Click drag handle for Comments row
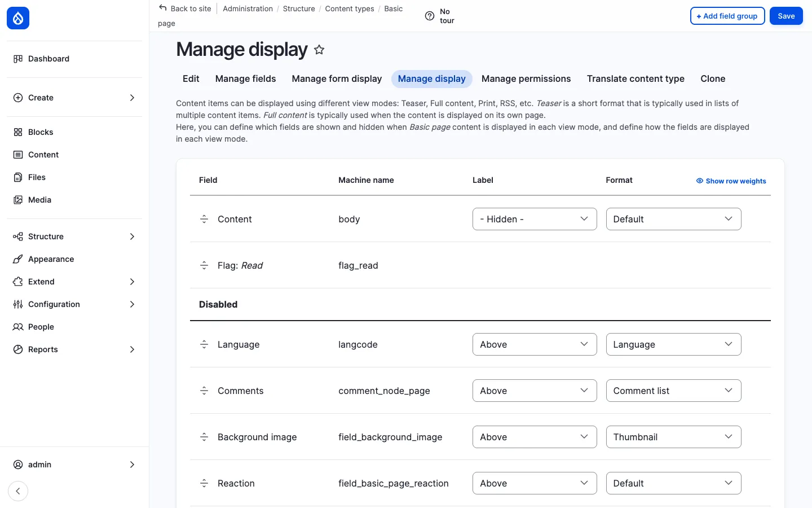This screenshot has height=508, width=812. (x=204, y=391)
